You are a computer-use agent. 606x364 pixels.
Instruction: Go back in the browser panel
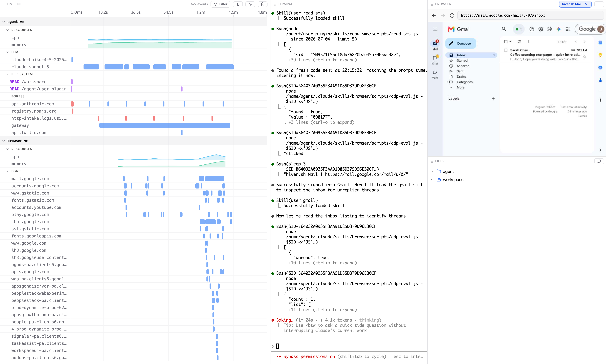[x=434, y=15]
